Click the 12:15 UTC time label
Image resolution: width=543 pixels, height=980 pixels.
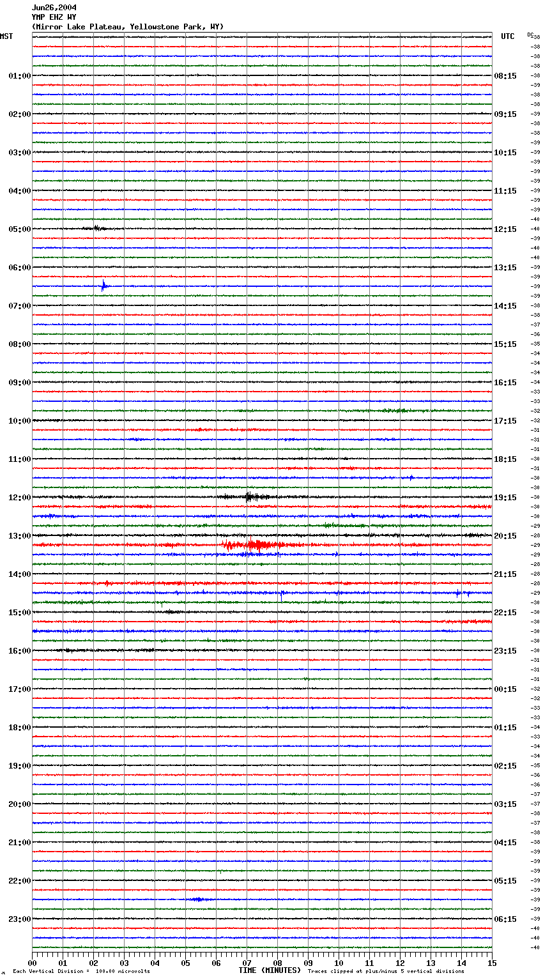pyautogui.click(x=505, y=229)
